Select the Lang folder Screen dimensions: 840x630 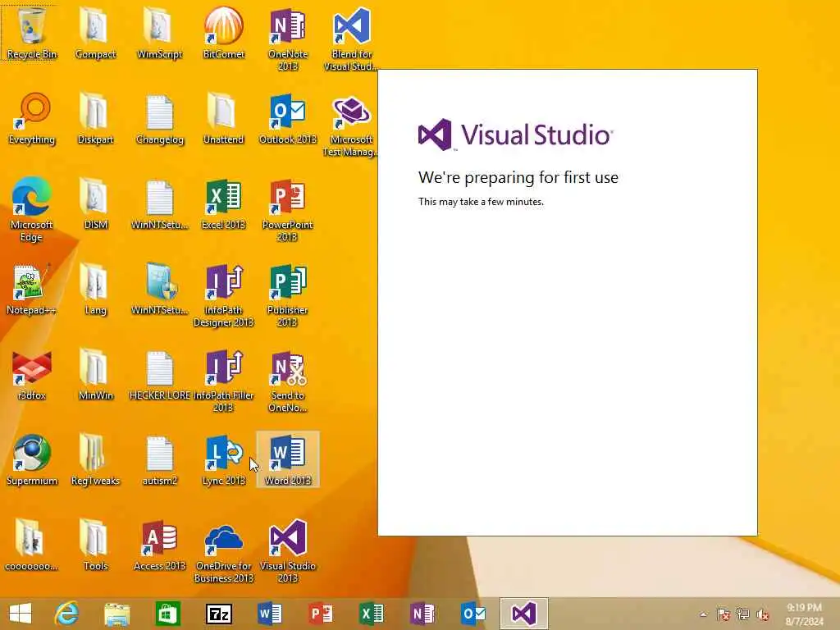[x=95, y=288]
